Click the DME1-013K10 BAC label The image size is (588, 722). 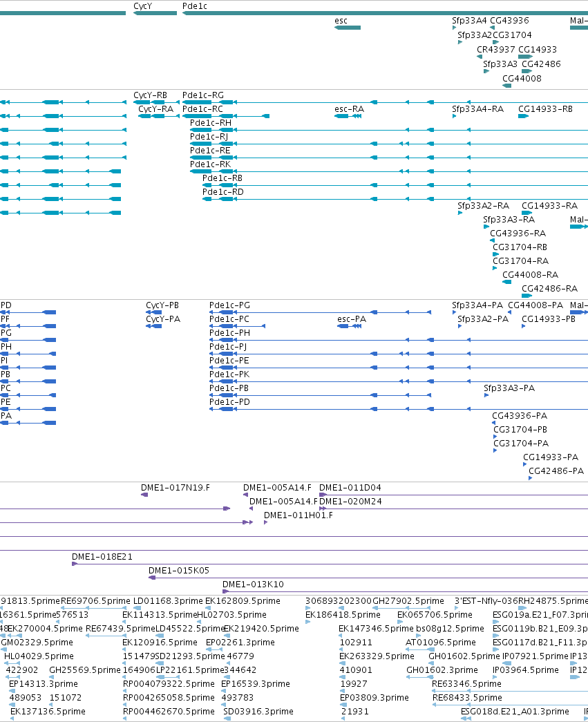[x=253, y=585]
